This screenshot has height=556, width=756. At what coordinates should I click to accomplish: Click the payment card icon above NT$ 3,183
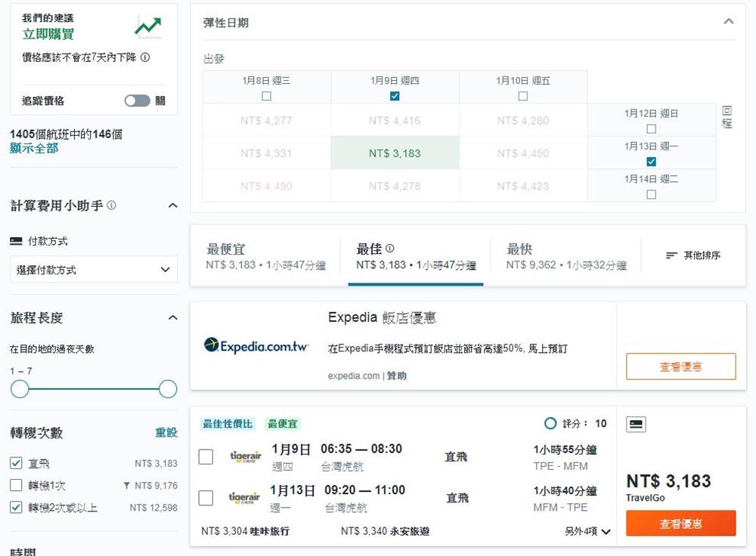coord(637,425)
